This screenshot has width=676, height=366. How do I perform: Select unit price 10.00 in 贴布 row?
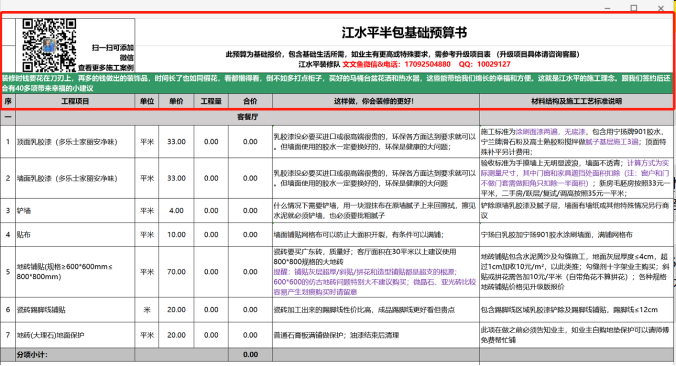[176, 235]
